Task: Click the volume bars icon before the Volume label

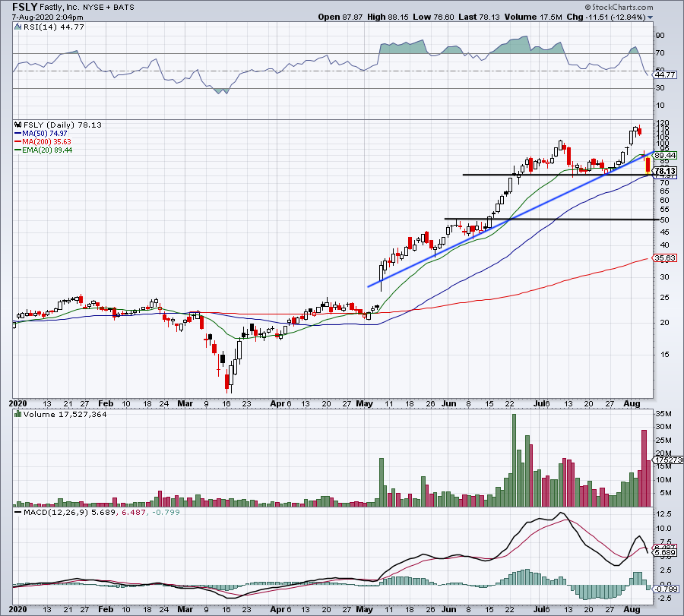Action: point(18,414)
